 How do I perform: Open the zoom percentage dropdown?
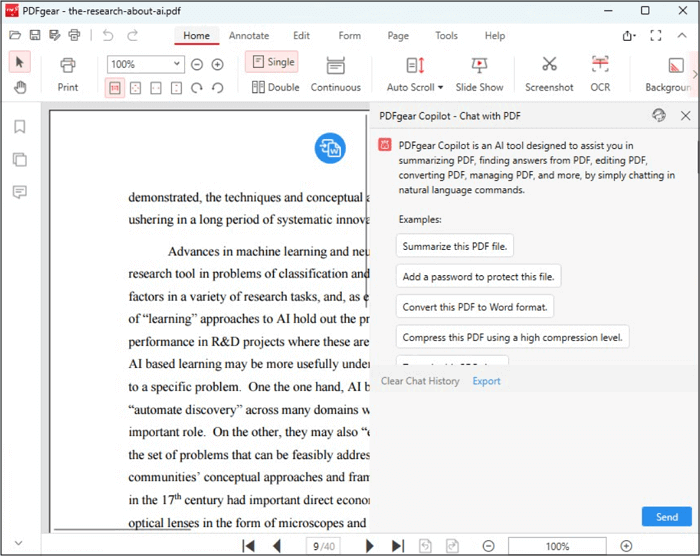pos(177,64)
